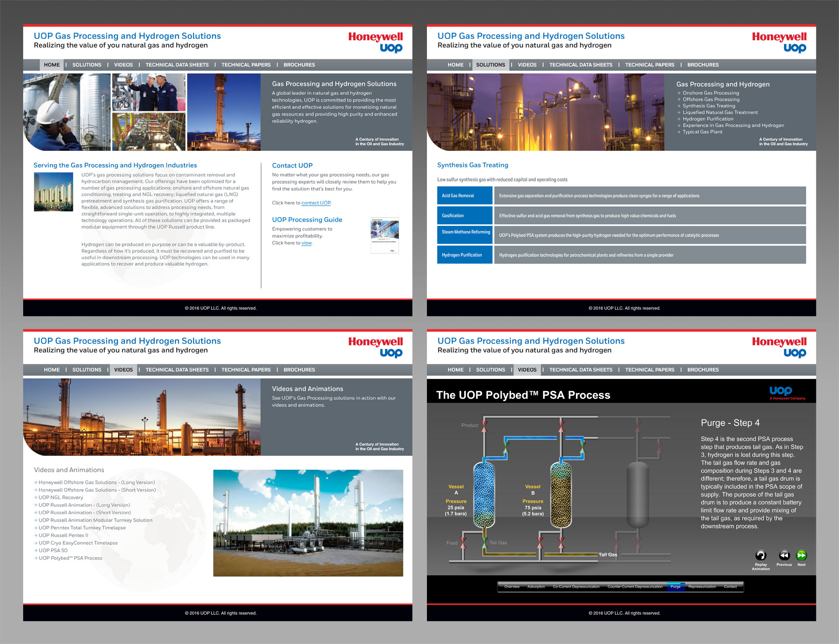Open the UOP Processing Guide brochure thumbnail
Screen dimensions: 839x644
click(385, 235)
